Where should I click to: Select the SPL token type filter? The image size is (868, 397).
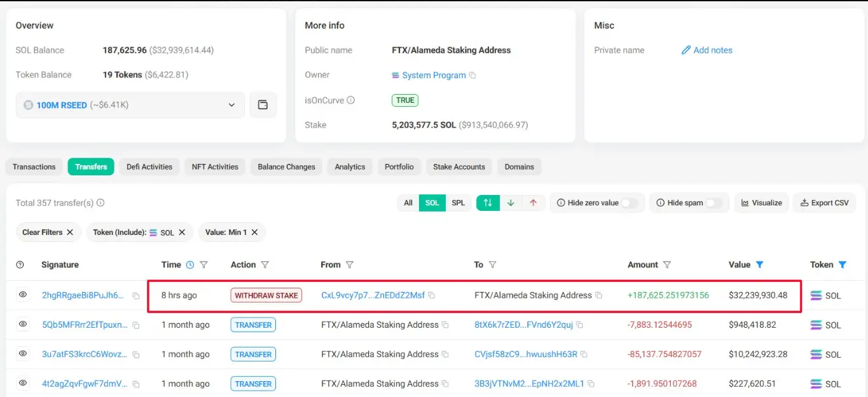tap(458, 203)
